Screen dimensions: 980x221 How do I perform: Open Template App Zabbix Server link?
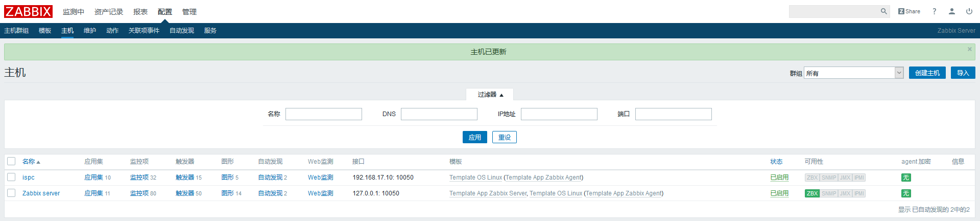pyautogui.click(x=488, y=193)
